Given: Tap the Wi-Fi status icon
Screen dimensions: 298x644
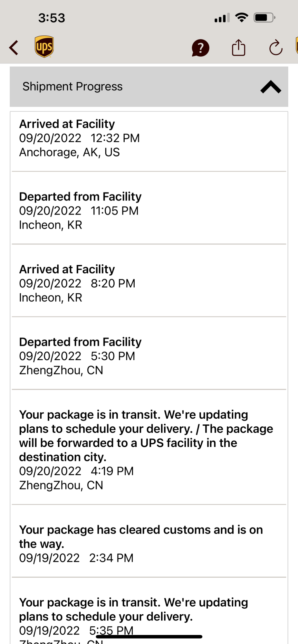Looking at the screenshot, I should (x=242, y=17).
